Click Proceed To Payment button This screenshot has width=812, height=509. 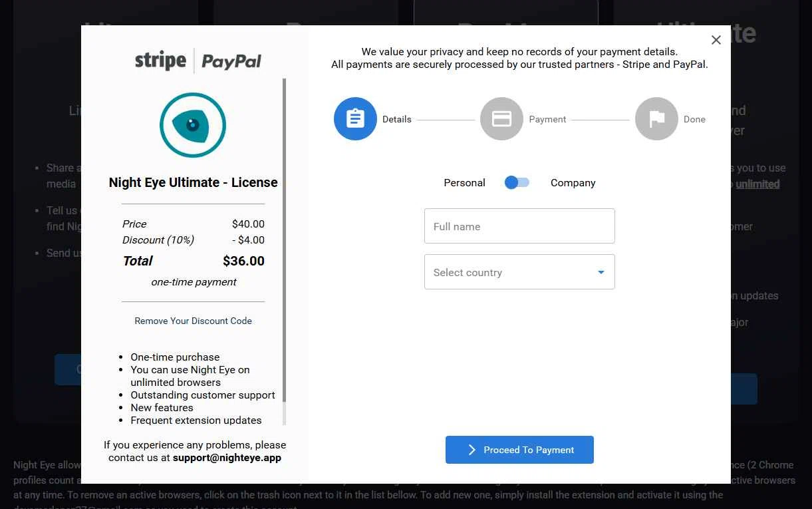pyautogui.click(x=519, y=450)
